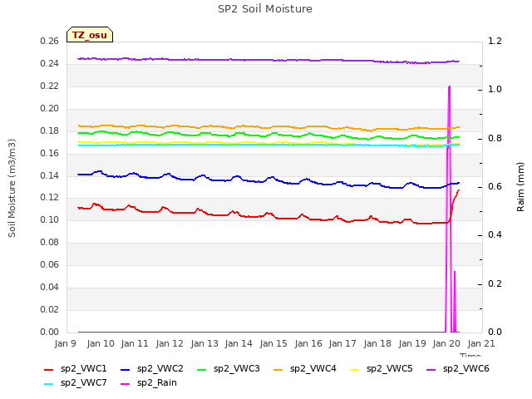532x399 pixels.
Task: Click the red sp2_VWC1 data line
Action: [x=268, y=214]
